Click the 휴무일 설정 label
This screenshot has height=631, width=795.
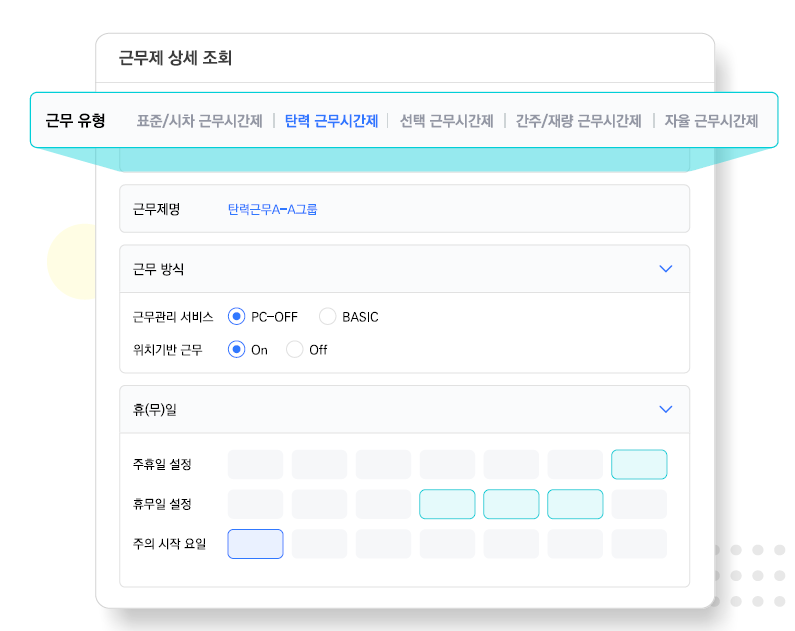coord(162,504)
